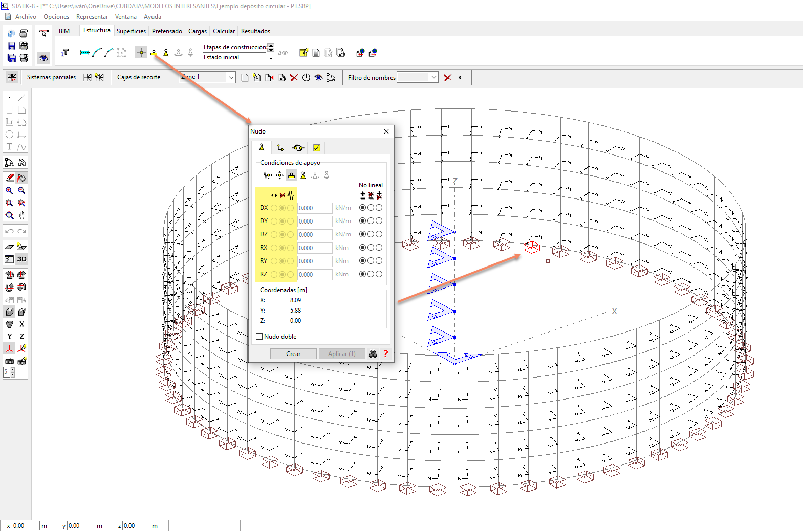Click the print icon at top left
The width and height of the screenshot is (803, 532).
pos(24,34)
